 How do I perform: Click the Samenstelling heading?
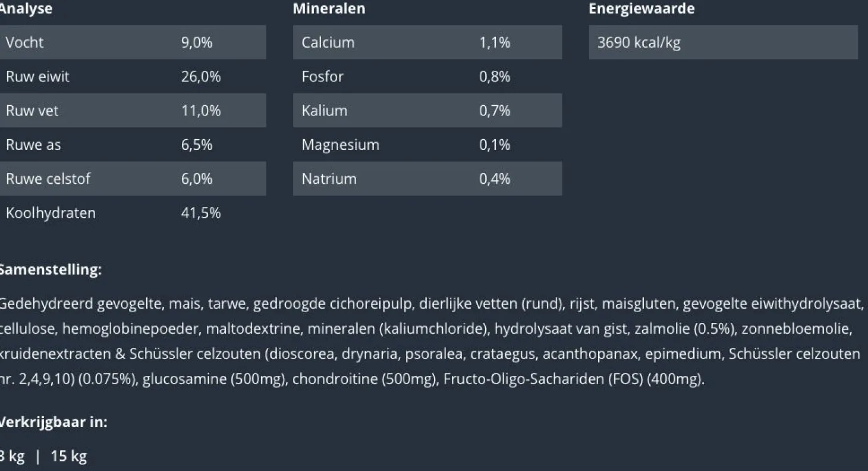[50, 269]
